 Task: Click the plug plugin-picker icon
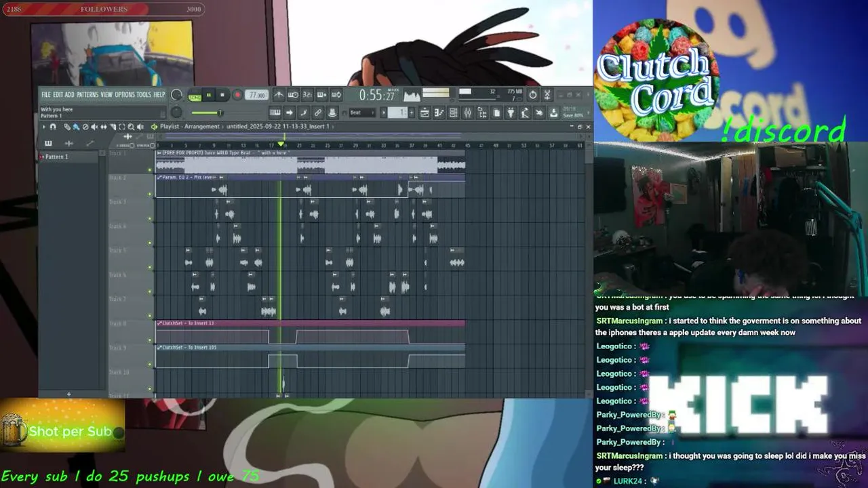pyautogui.click(x=511, y=113)
